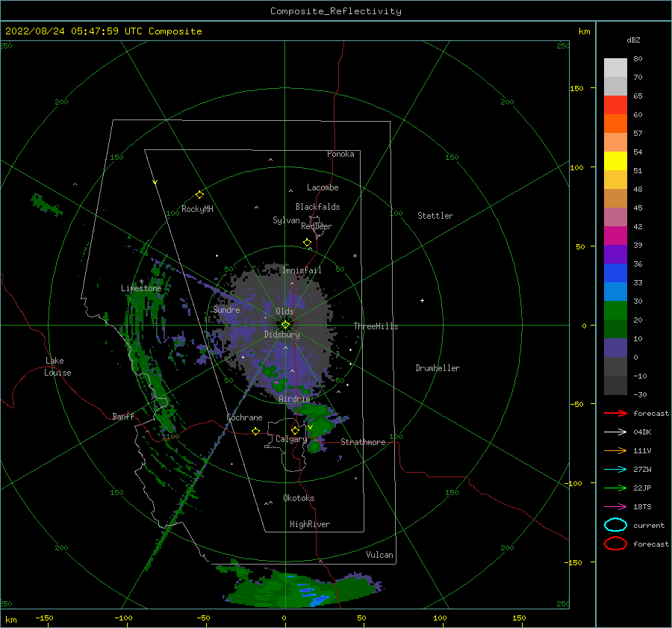Select the magenta swatch below 42 dBZ

(615, 236)
